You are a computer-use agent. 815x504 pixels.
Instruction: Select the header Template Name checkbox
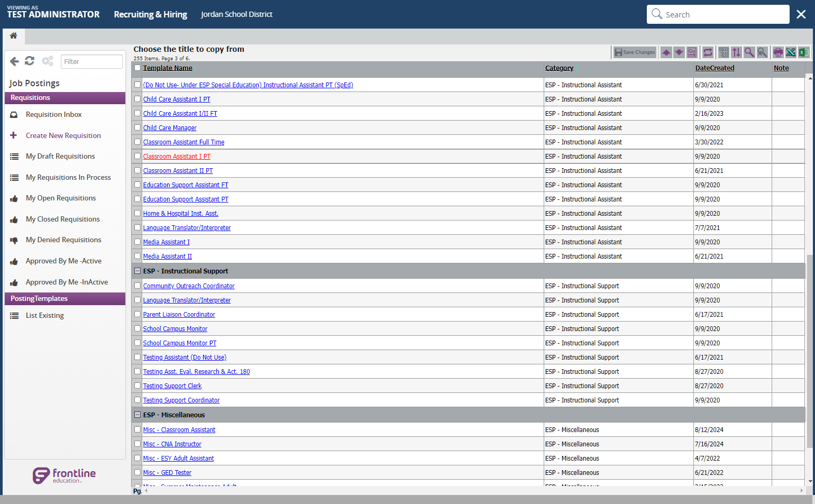tap(138, 68)
